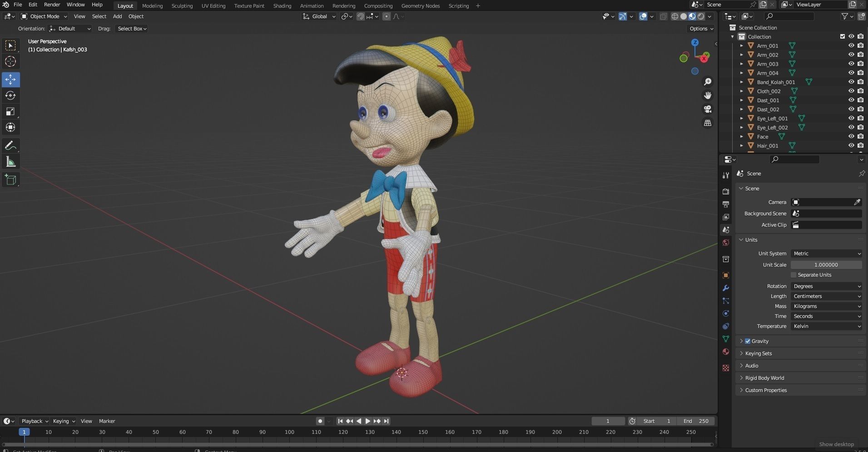The width and height of the screenshot is (868, 452).
Task: Open the timeline Keying popover
Action: pos(63,421)
